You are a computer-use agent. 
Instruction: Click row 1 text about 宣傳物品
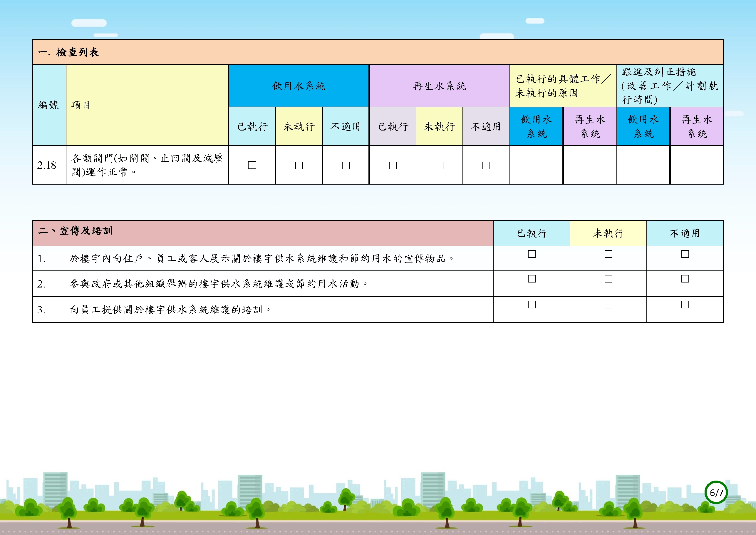click(x=262, y=259)
